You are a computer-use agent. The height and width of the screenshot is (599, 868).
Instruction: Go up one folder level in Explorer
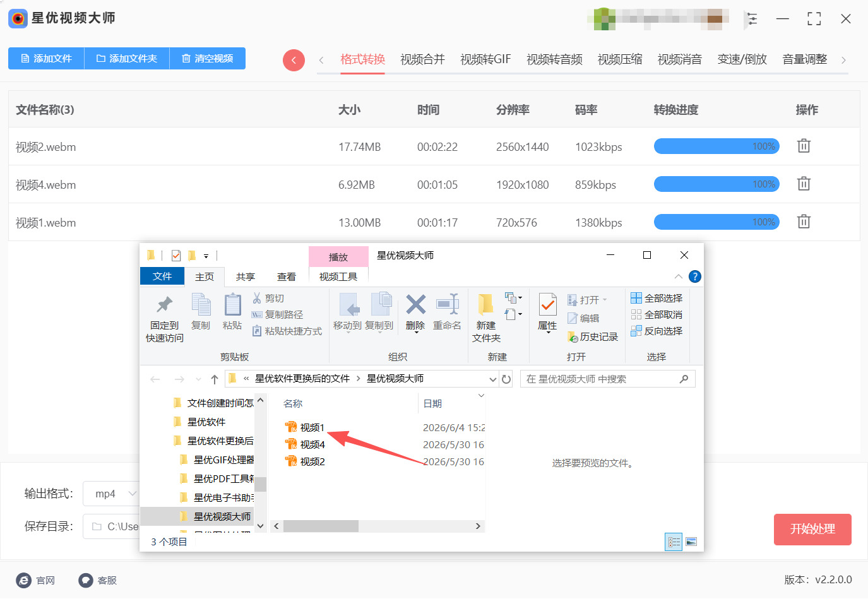[215, 379]
